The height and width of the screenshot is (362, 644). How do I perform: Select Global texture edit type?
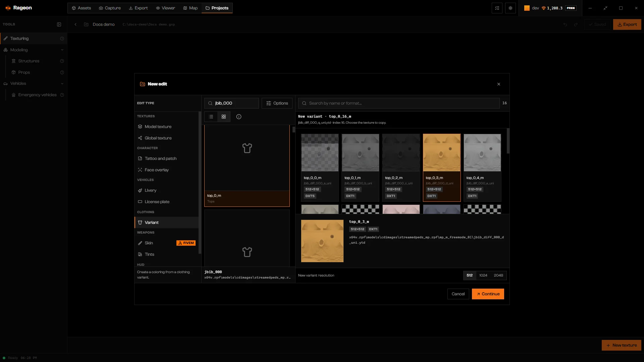click(166, 138)
